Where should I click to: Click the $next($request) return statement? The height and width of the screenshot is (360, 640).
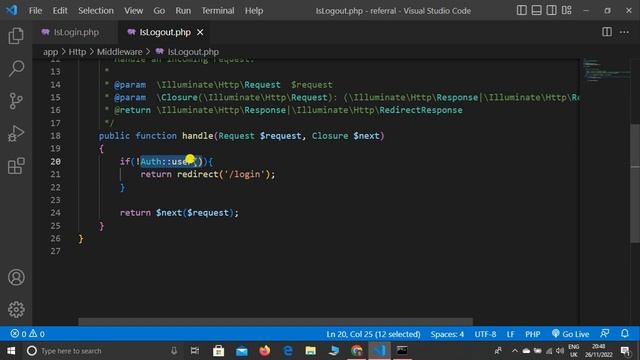[179, 213]
